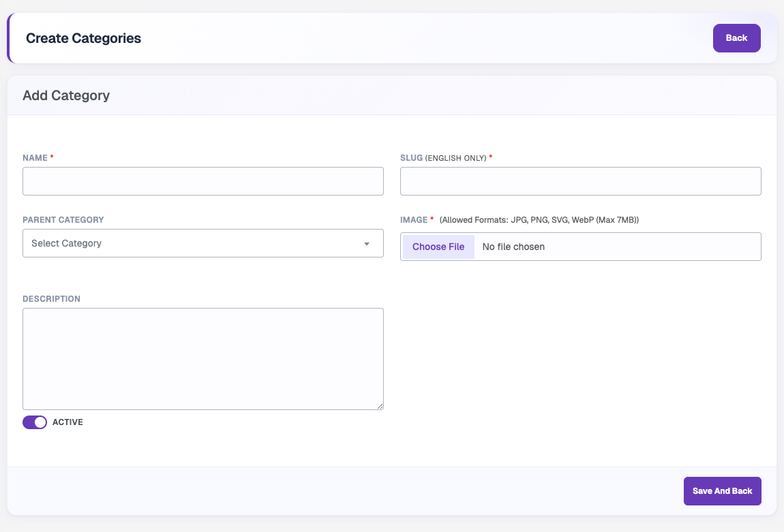Click the Back button
Image resolution: width=784 pixels, height=532 pixels.
click(736, 38)
